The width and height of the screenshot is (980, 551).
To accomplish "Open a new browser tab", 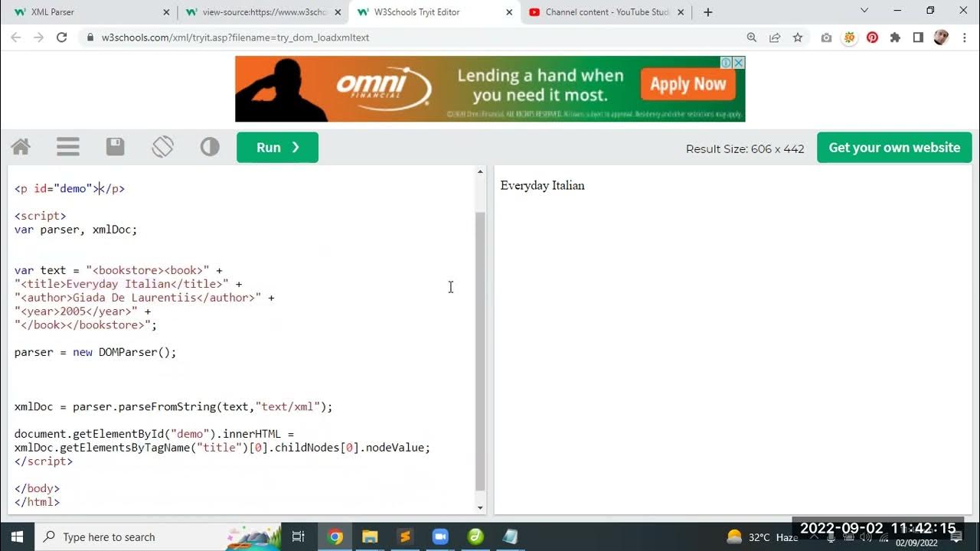I will [x=708, y=12].
